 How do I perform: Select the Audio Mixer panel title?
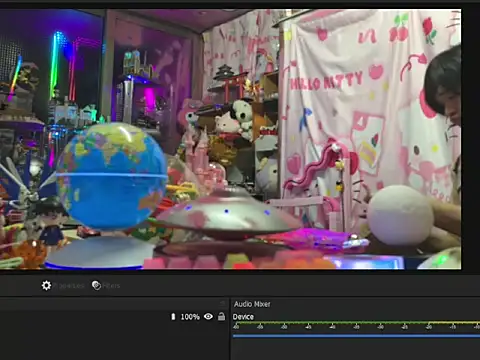[x=252, y=304]
